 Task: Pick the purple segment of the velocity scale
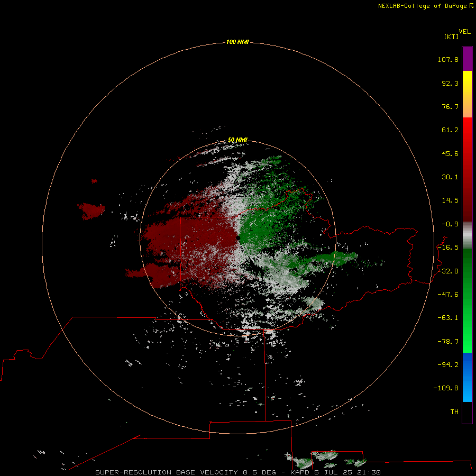click(467, 59)
